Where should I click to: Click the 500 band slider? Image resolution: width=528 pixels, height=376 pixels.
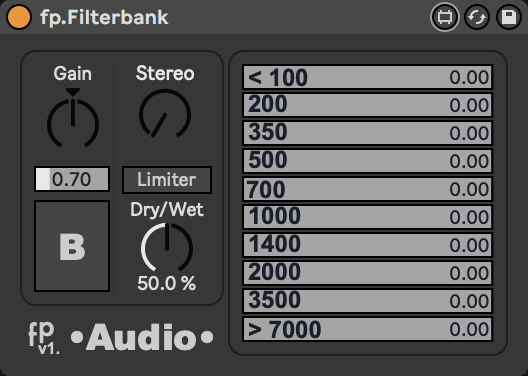(x=367, y=161)
